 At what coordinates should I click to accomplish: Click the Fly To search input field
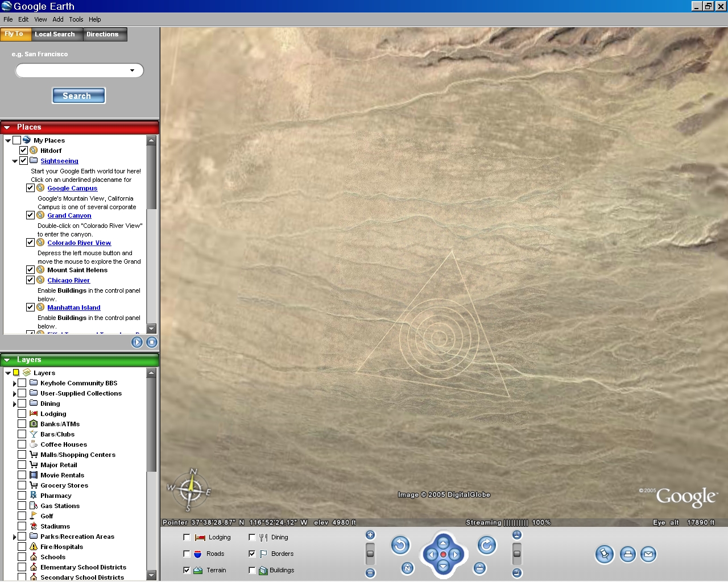tap(79, 70)
